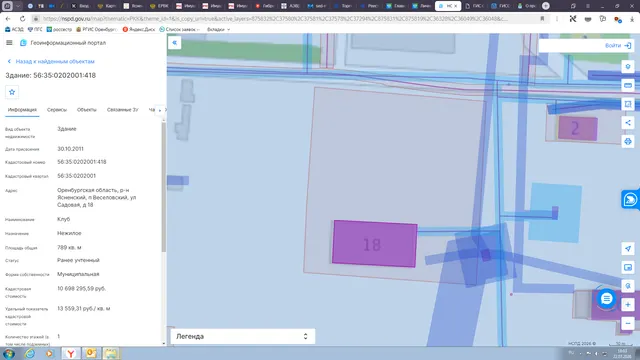640x360 pixels.
Task: Show more tabs with right arrow
Action: tap(160, 110)
